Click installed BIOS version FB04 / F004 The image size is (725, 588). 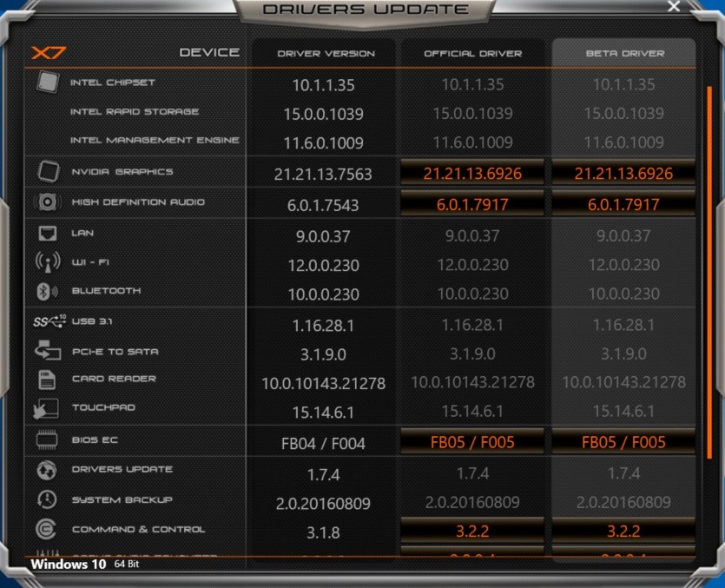323,444
